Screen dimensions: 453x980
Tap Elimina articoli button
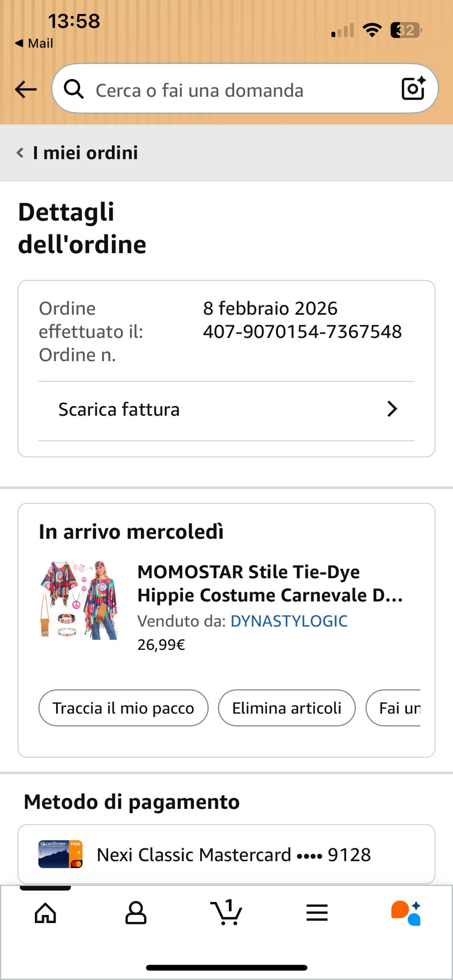point(286,708)
